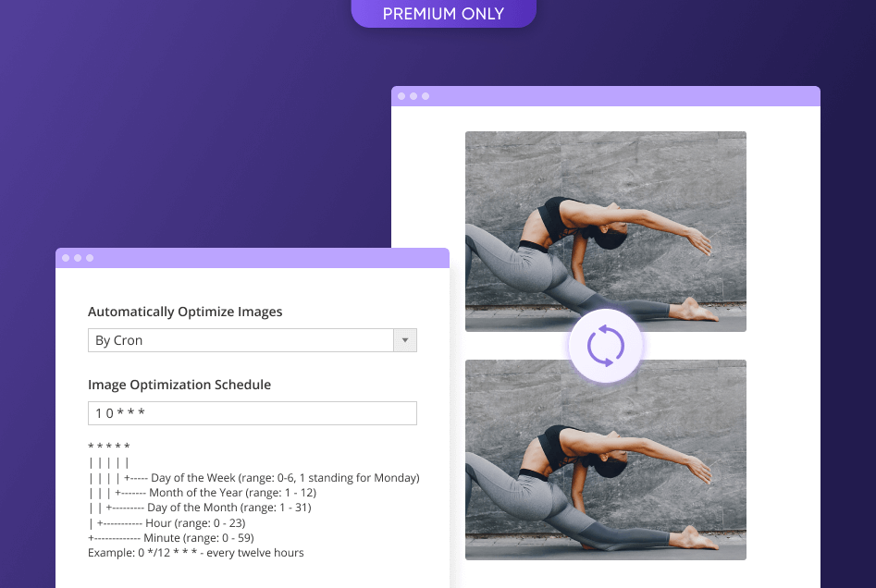Click the circular sync arrows icon between images

605,345
